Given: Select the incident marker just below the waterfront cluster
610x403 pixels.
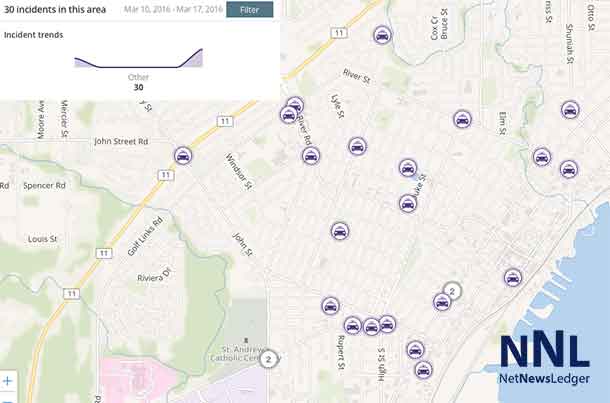Looking at the screenshot, I should (442, 302).
